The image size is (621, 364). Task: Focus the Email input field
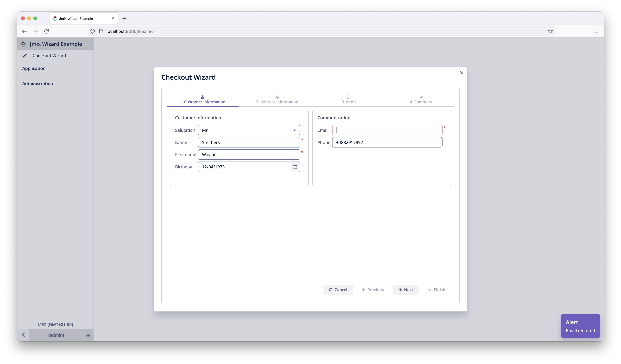point(387,130)
